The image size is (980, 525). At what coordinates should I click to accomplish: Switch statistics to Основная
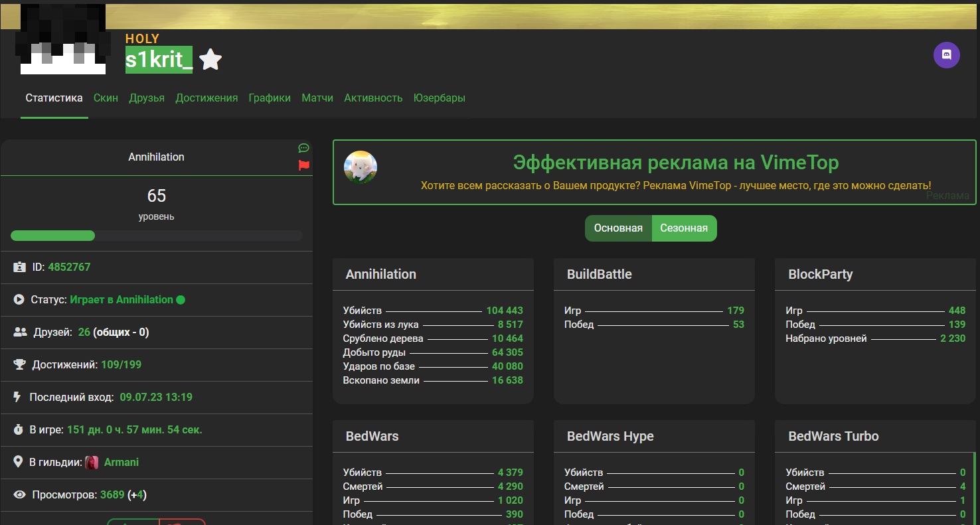[x=617, y=228]
